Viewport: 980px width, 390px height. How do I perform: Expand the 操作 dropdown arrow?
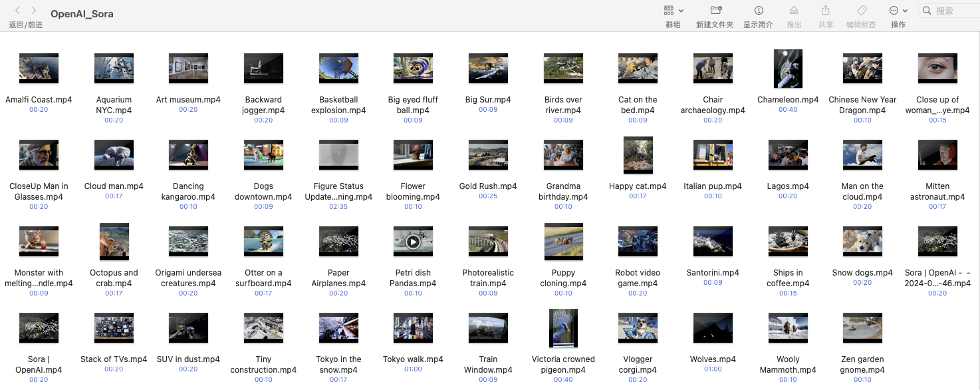(906, 11)
